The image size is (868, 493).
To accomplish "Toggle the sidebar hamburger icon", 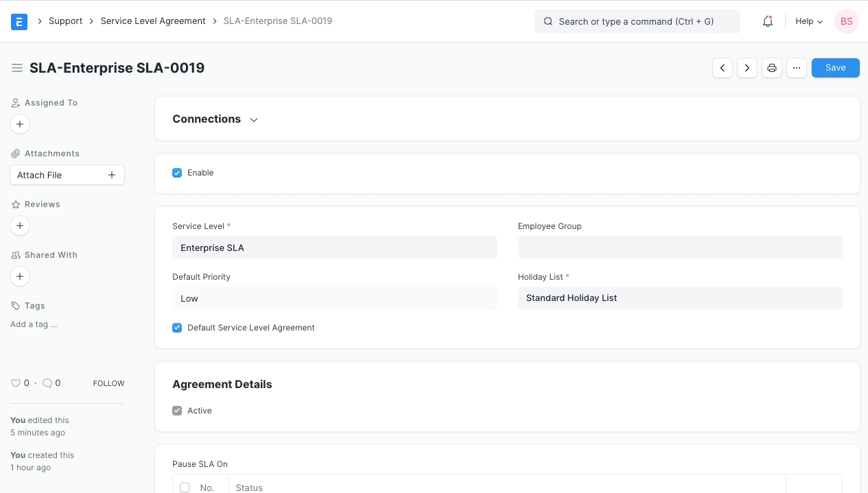I will [17, 68].
